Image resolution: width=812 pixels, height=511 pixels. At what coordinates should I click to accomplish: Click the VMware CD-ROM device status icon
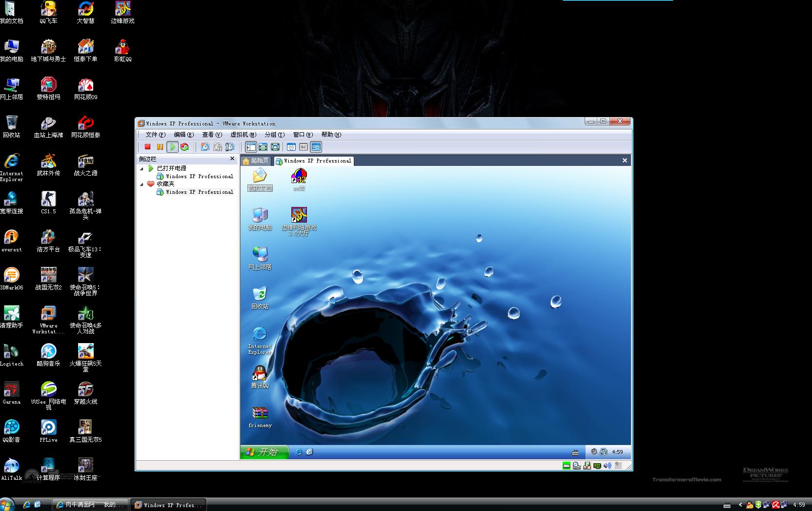point(577,466)
